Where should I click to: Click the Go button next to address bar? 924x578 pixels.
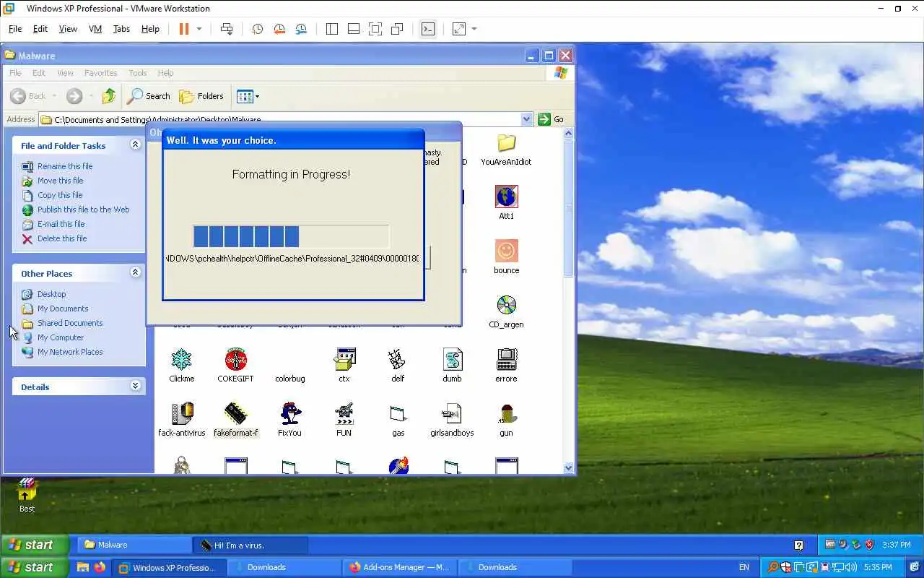pos(552,119)
